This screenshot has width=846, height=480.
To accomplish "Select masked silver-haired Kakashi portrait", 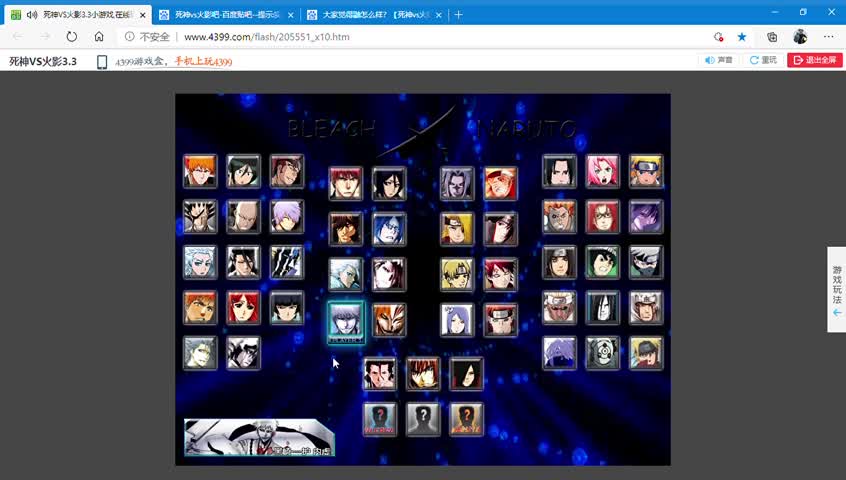I will pos(646,262).
